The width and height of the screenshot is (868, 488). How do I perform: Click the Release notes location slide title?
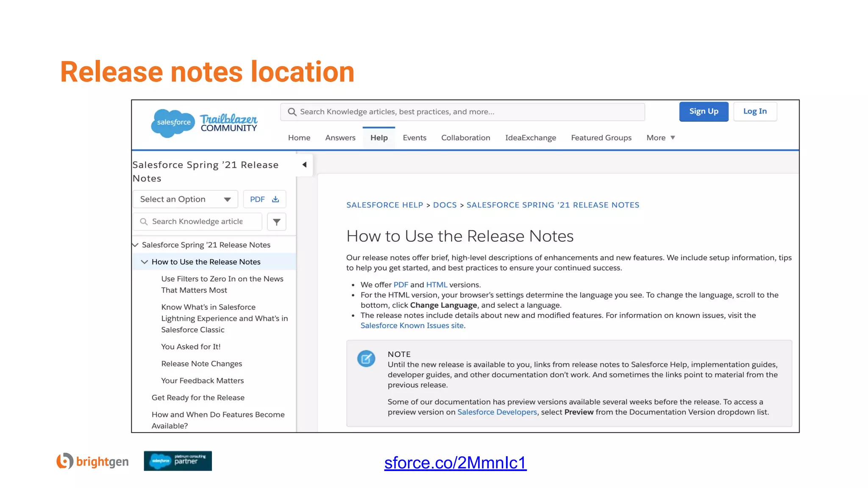coord(207,72)
